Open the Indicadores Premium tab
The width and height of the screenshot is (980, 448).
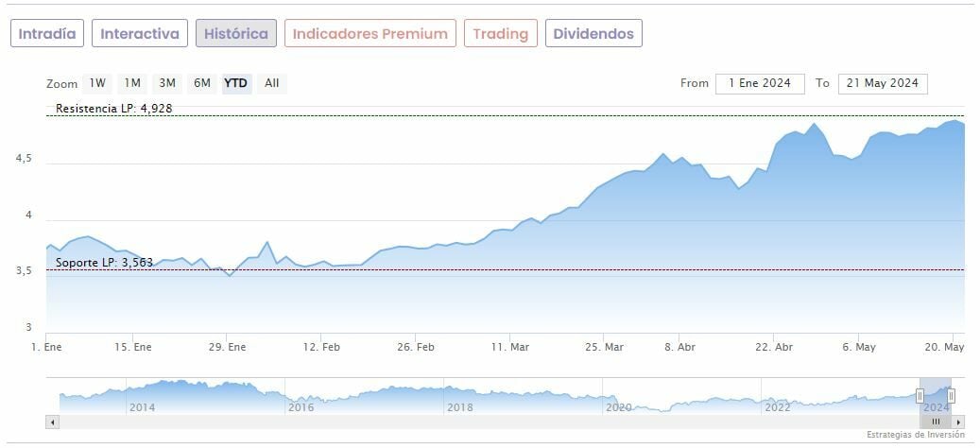(370, 34)
